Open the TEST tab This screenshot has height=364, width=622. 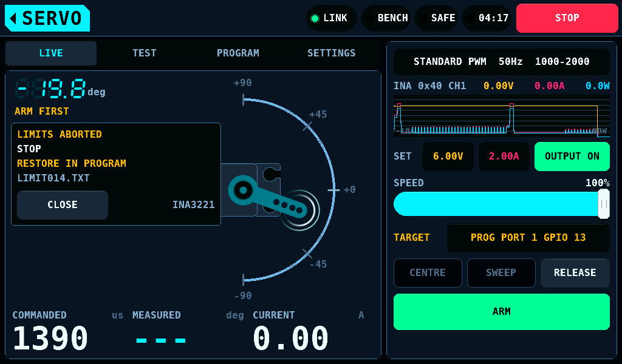click(145, 53)
